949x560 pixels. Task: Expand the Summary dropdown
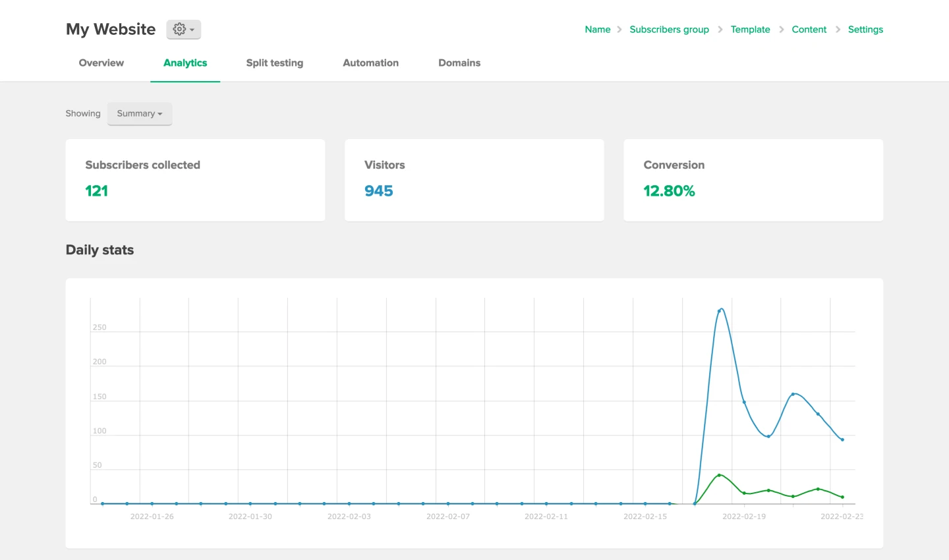pos(139,113)
